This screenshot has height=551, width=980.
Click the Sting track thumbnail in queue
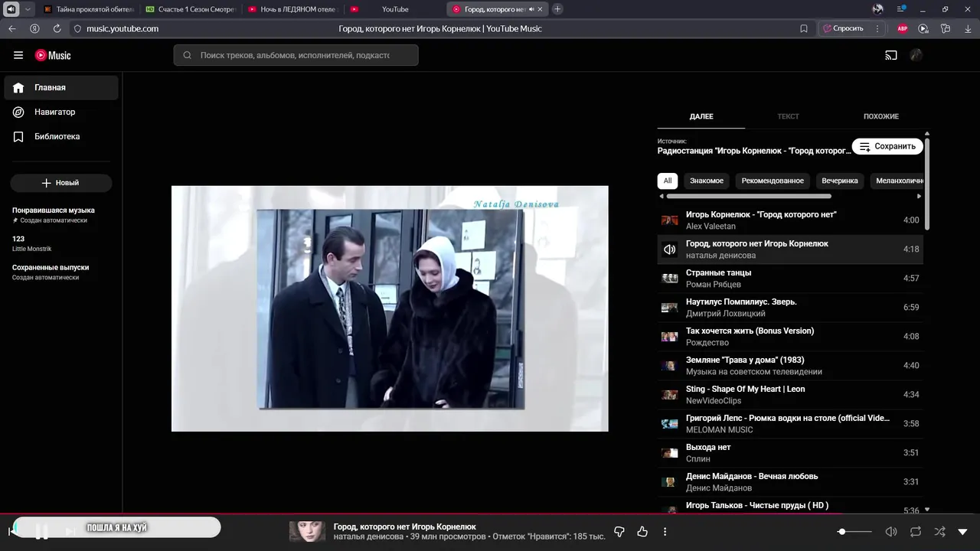tap(670, 395)
